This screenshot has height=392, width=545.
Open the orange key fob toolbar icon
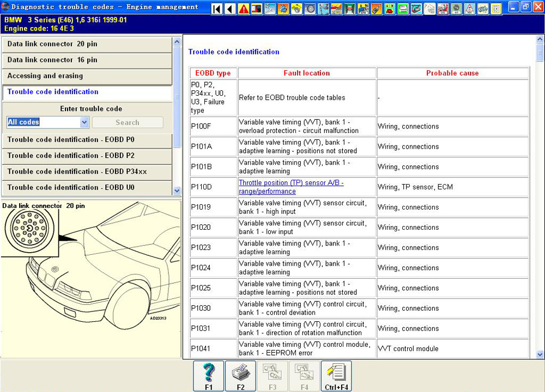click(377, 9)
